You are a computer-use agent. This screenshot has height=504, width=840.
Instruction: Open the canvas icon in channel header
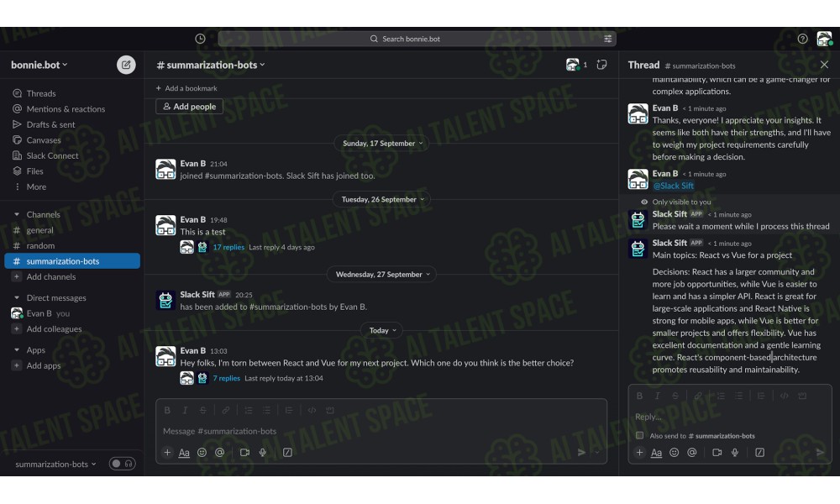click(x=601, y=65)
